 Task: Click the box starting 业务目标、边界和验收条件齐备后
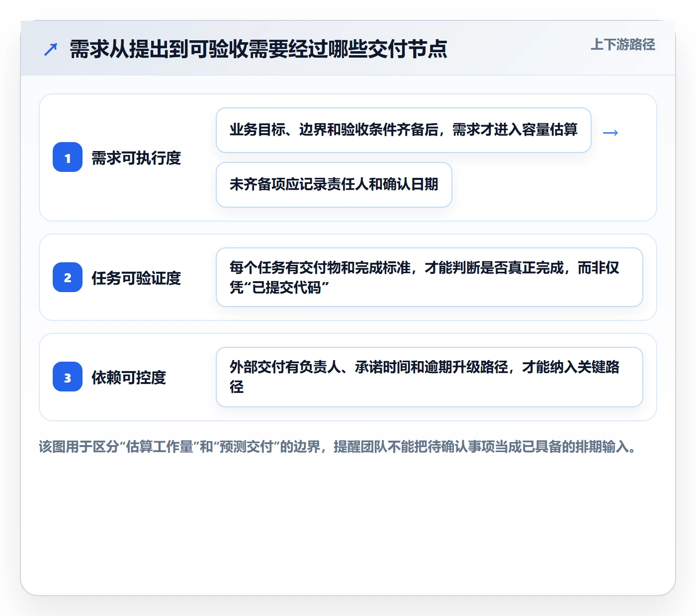click(404, 130)
